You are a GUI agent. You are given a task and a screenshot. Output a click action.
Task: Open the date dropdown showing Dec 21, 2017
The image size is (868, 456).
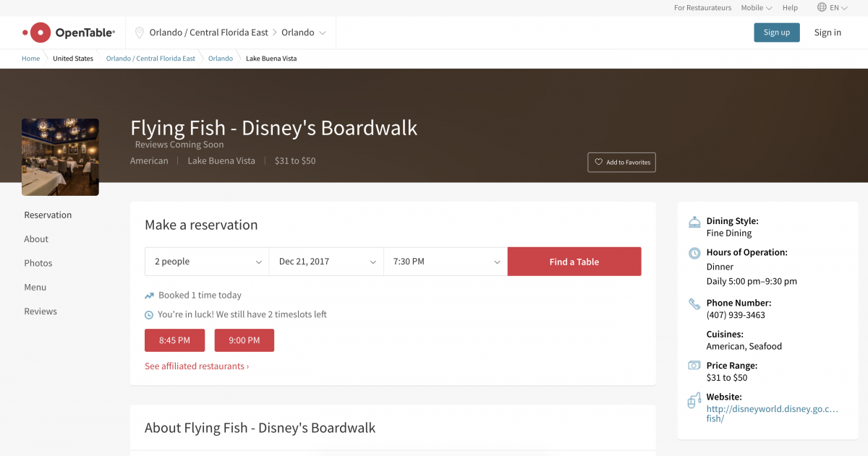coord(326,262)
